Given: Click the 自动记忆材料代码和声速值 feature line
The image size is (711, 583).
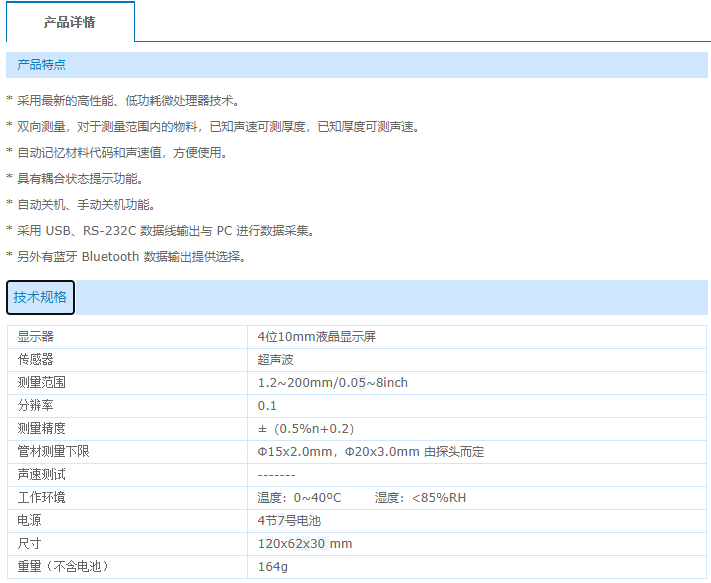Looking at the screenshot, I should 122,153.
